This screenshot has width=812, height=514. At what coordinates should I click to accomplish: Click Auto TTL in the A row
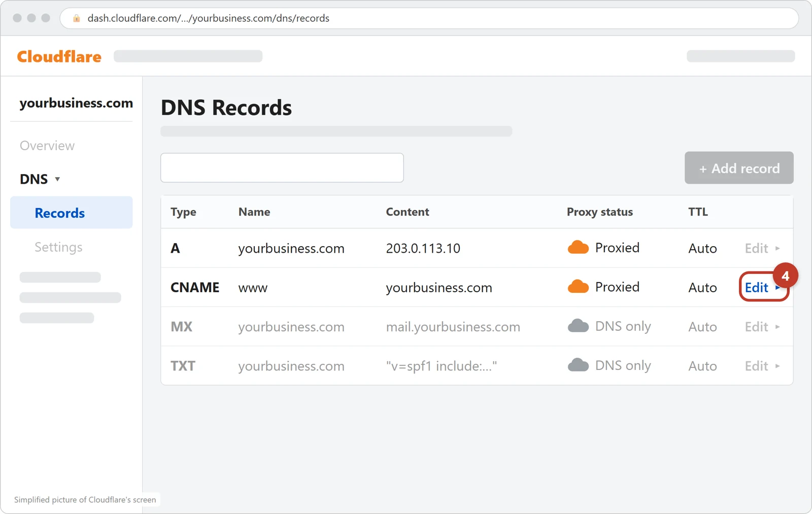pyautogui.click(x=702, y=248)
